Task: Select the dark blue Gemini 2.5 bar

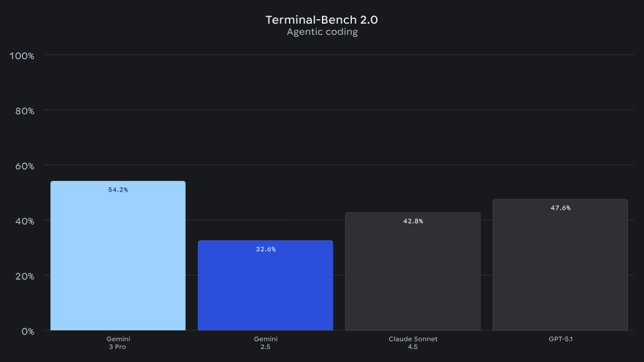Action: [265, 289]
